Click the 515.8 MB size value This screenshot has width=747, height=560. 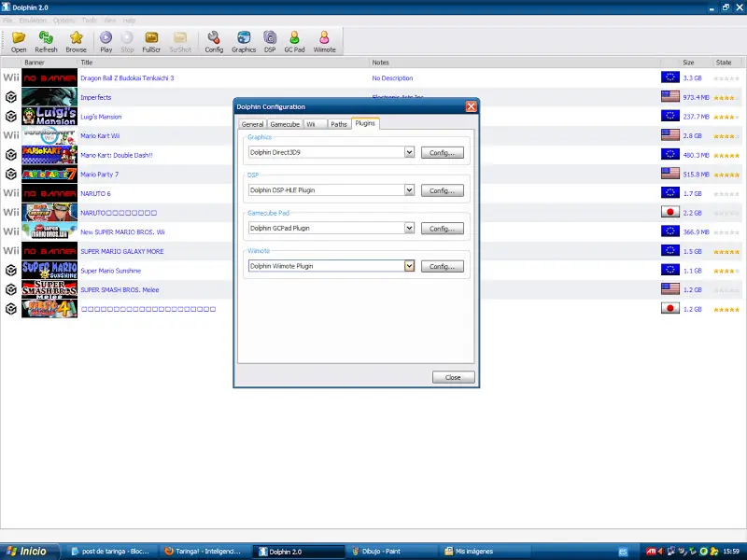click(696, 175)
